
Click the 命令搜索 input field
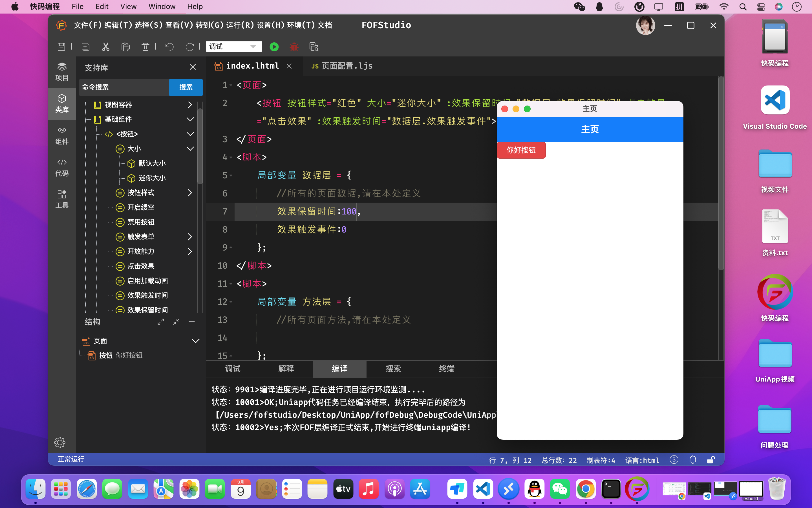[124, 87]
